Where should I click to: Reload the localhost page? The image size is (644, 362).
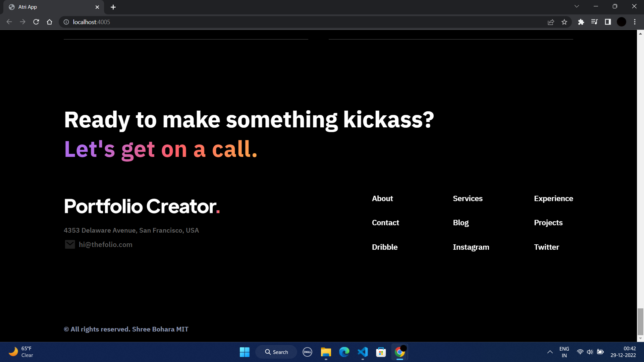pyautogui.click(x=36, y=22)
